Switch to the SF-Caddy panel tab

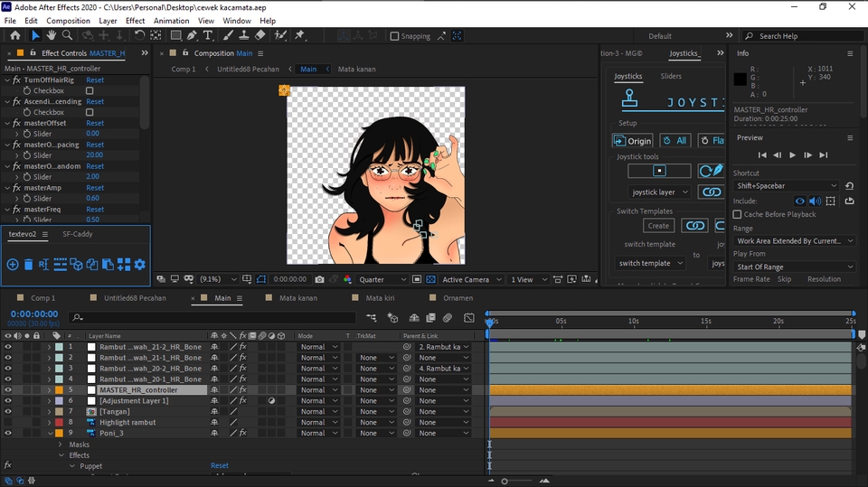point(78,234)
